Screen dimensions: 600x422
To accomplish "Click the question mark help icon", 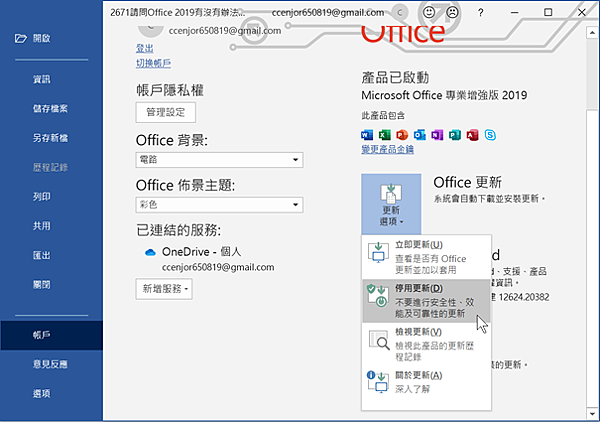I will 481,13.
